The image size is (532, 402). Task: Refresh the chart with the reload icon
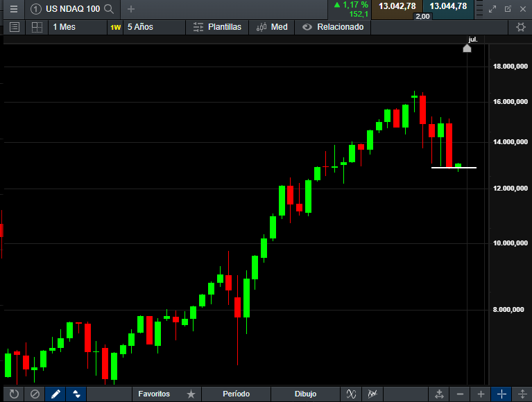[x=14, y=394]
